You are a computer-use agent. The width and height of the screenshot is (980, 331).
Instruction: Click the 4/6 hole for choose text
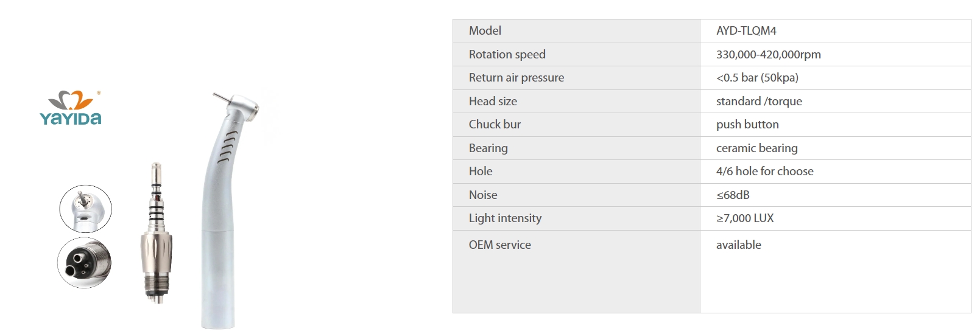765,172
